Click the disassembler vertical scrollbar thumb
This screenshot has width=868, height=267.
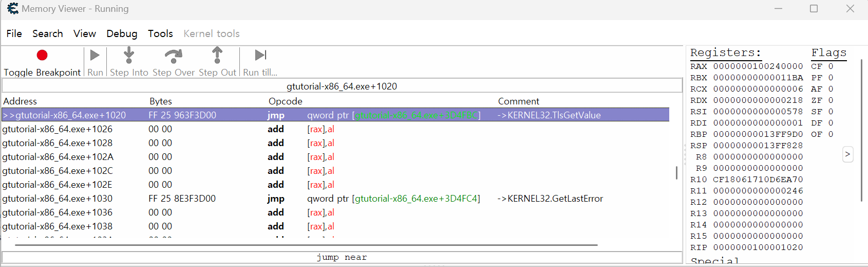676,173
